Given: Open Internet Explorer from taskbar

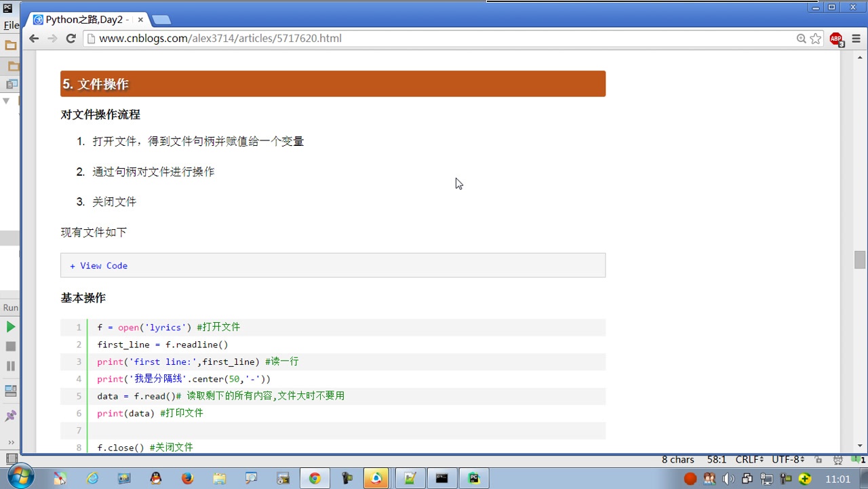Looking at the screenshot, I should [93, 478].
